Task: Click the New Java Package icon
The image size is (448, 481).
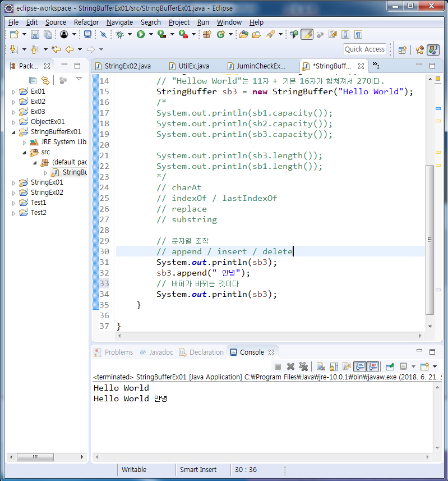Action: point(207,34)
